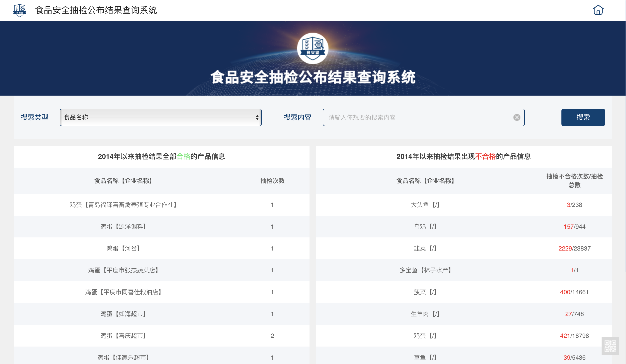Click the small shield logo at top-left
Viewport: 626px width, 364px height.
[x=20, y=10]
